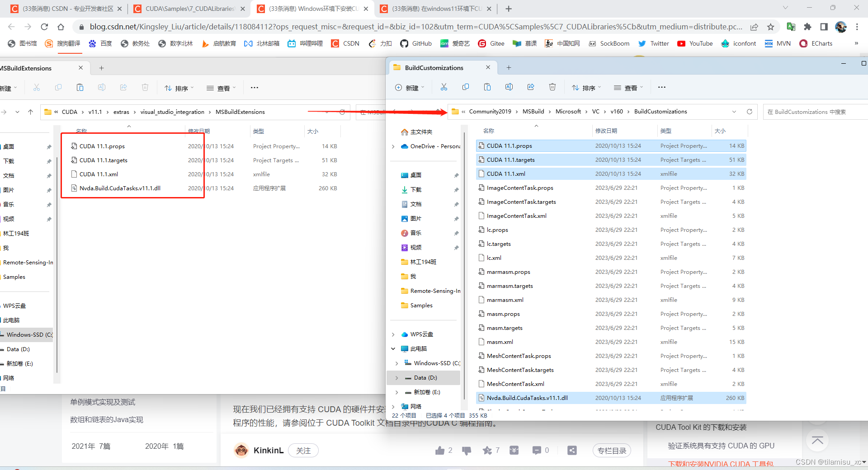The image size is (868, 470).
Task: Select Data (D:) in BuildCustomizations navigation pane
Action: coord(423,378)
